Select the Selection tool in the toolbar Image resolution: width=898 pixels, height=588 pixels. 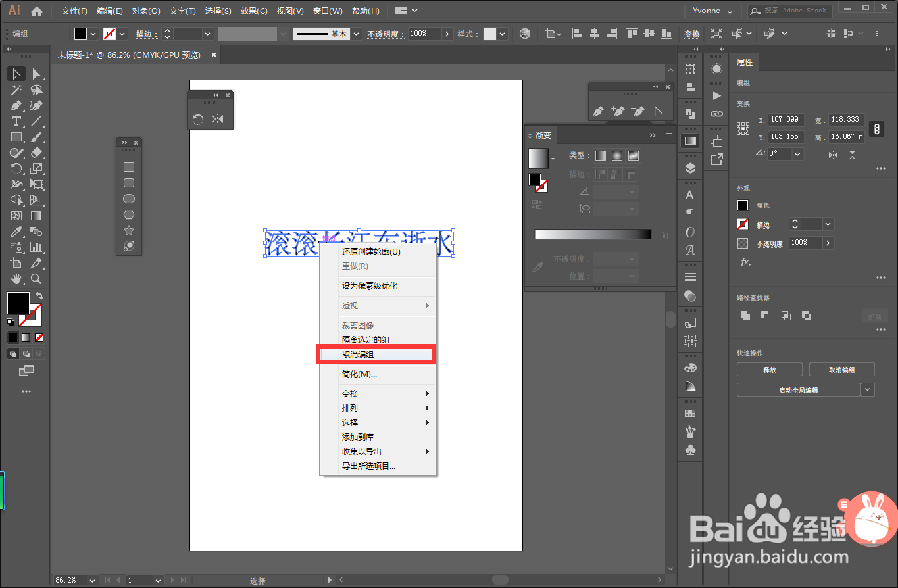coord(16,73)
